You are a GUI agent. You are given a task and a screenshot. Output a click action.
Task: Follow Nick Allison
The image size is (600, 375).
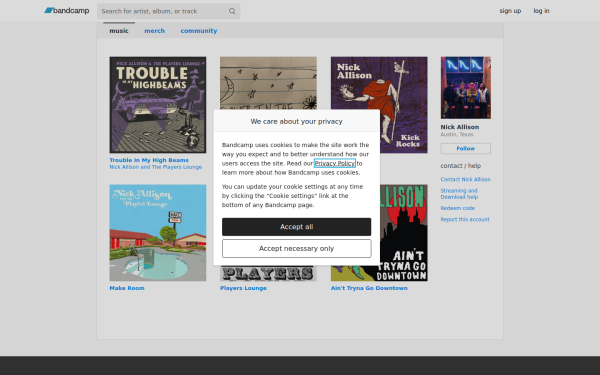[x=466, y=148]
